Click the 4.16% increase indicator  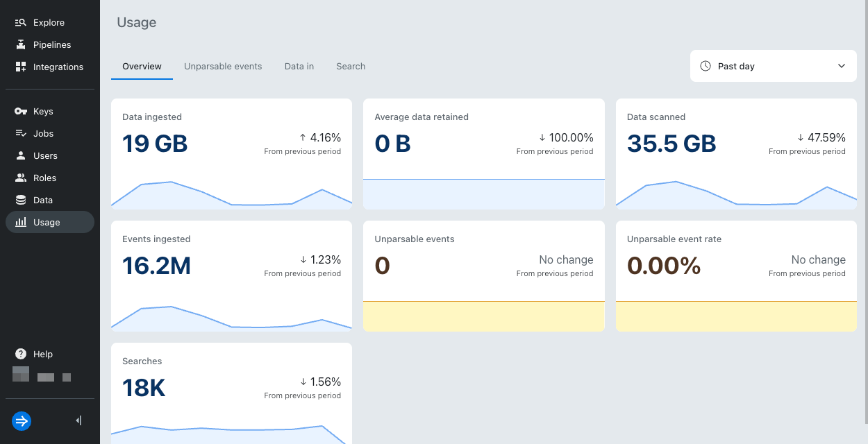point(320,137)
